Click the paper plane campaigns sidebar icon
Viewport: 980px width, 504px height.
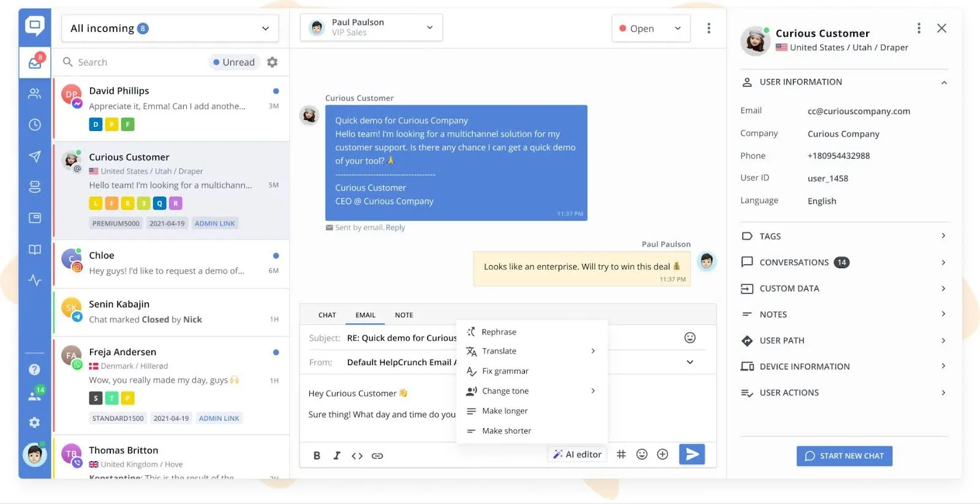[x=35, y=156]
